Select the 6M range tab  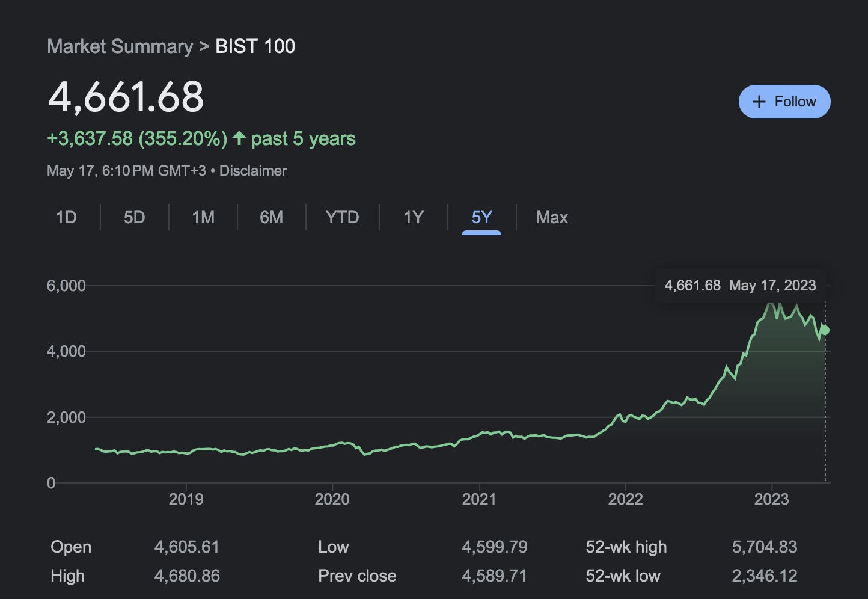tap(272, 217)
